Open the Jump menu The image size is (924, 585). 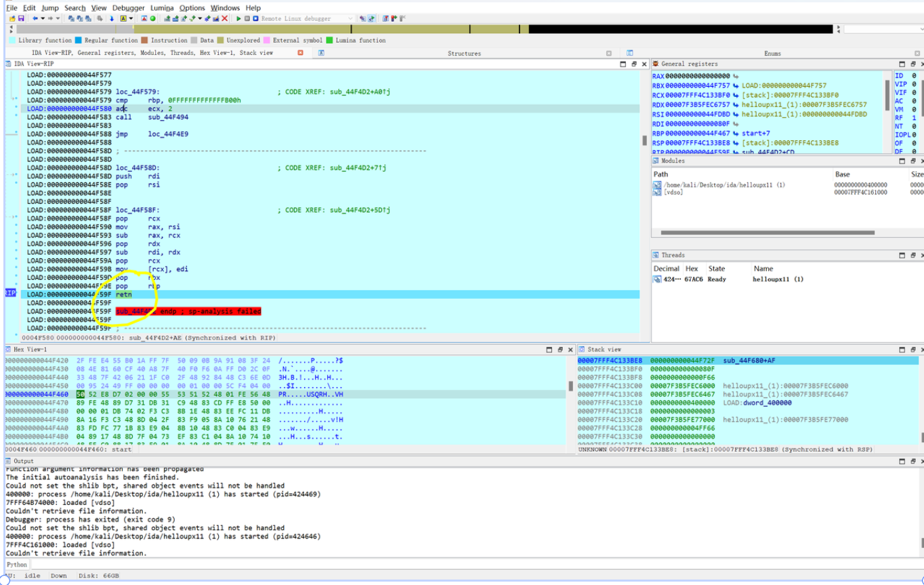pyautogui.click(x=49, y=7)
